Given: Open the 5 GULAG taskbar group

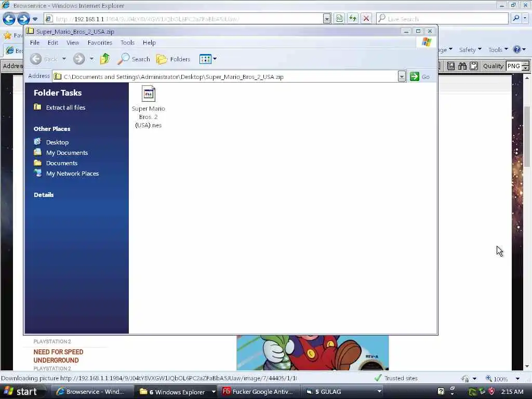Looking at the screenshot, I should [343, 392].
